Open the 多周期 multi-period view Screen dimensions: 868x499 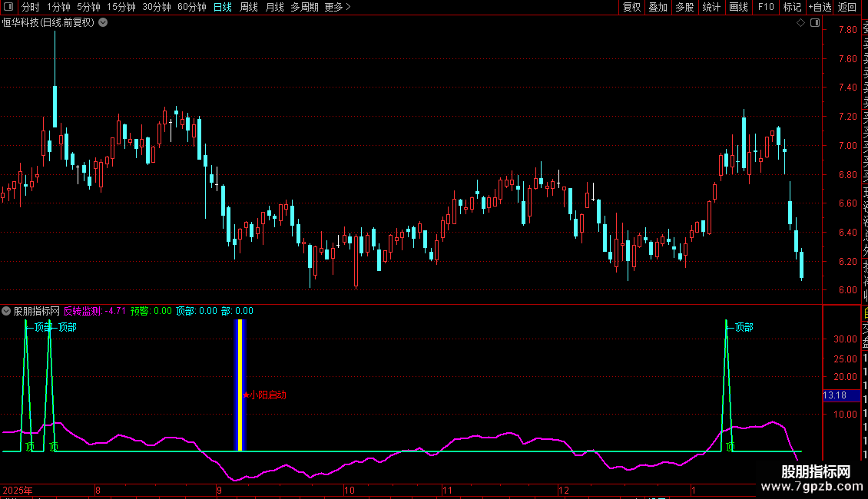(x=304, y=7)
